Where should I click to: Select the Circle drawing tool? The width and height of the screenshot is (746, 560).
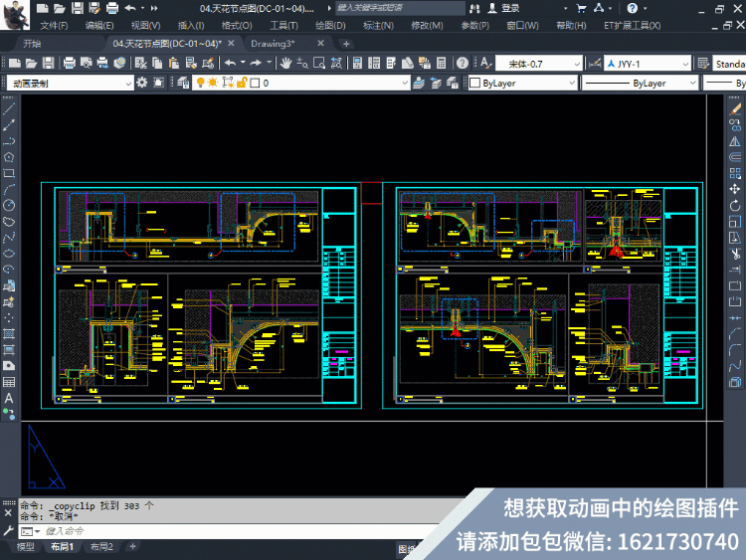pos(9,206)
